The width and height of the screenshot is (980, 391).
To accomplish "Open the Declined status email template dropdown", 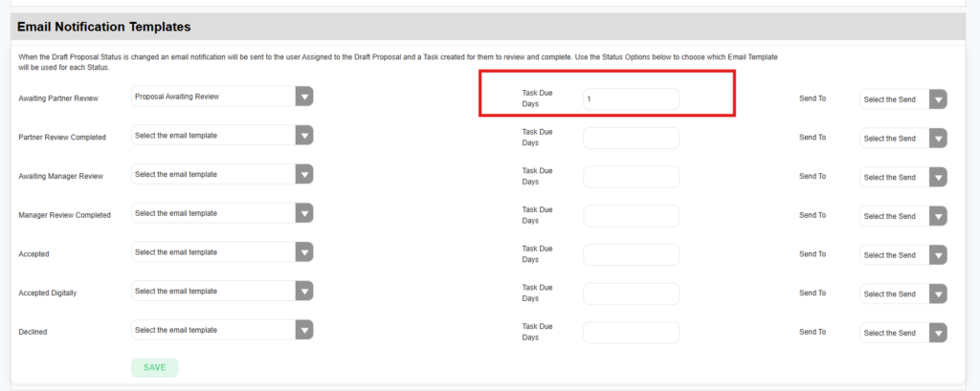I will [222, 330].
